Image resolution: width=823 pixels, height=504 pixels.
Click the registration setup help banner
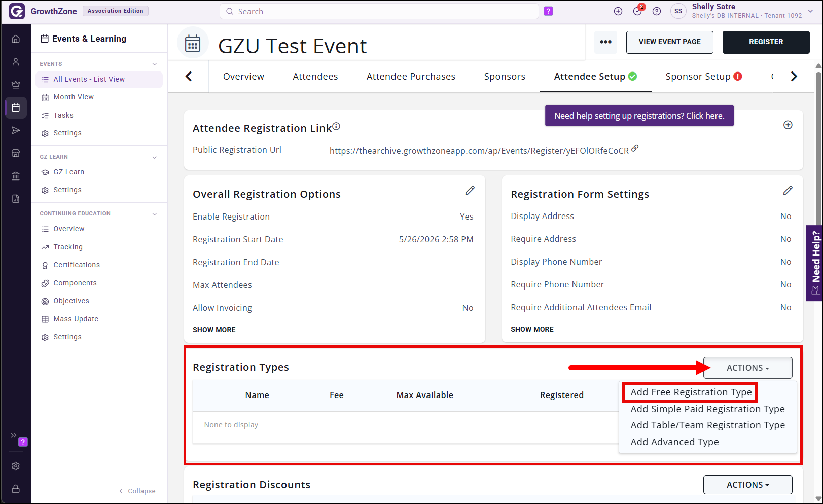639,116
